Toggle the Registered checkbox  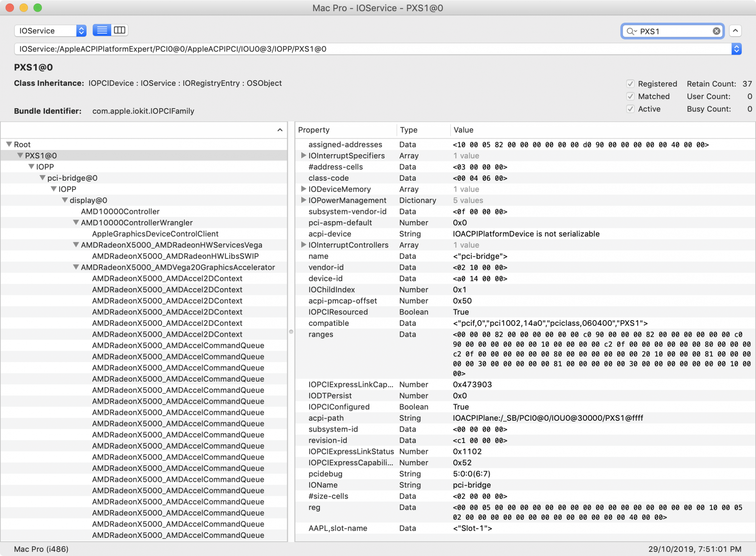(x=630, y=84)
